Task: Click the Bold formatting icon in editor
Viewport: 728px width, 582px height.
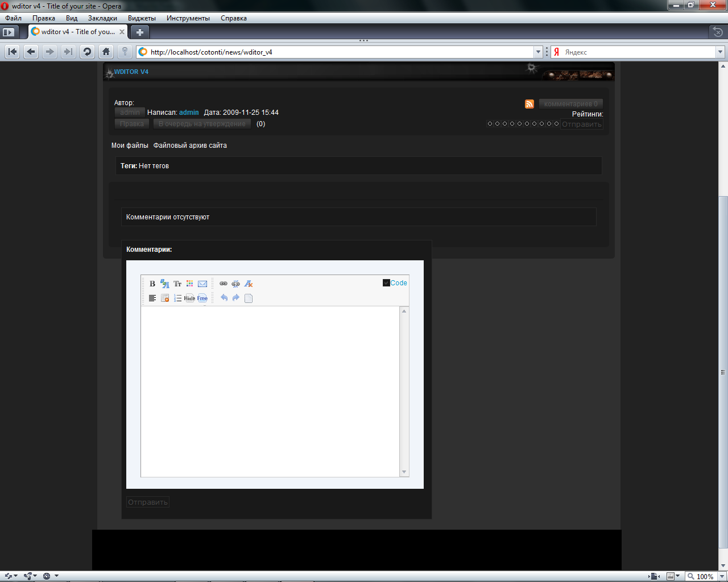Action: click(152, 284)
